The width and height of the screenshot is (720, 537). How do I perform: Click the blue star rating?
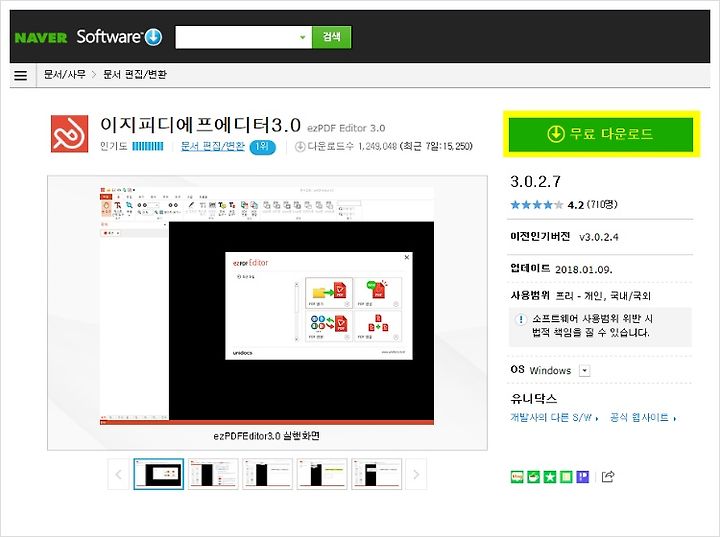[536, 205]
